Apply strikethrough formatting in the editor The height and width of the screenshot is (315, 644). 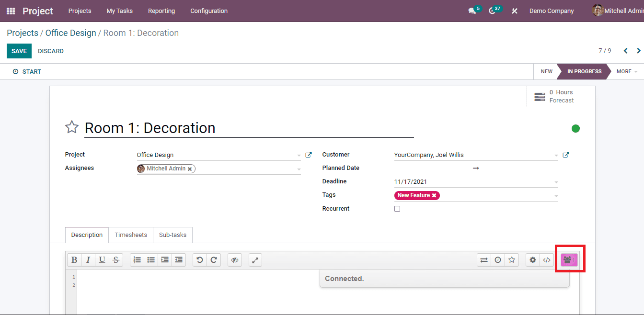(x=116, y=259)
